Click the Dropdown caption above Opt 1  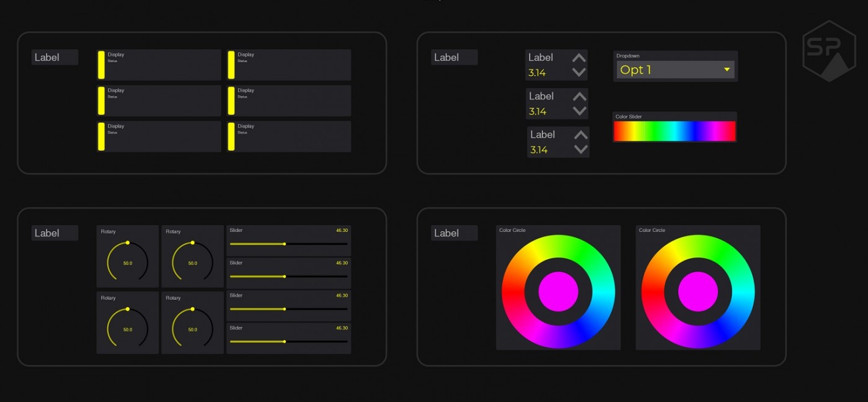(x=627, y=56)
